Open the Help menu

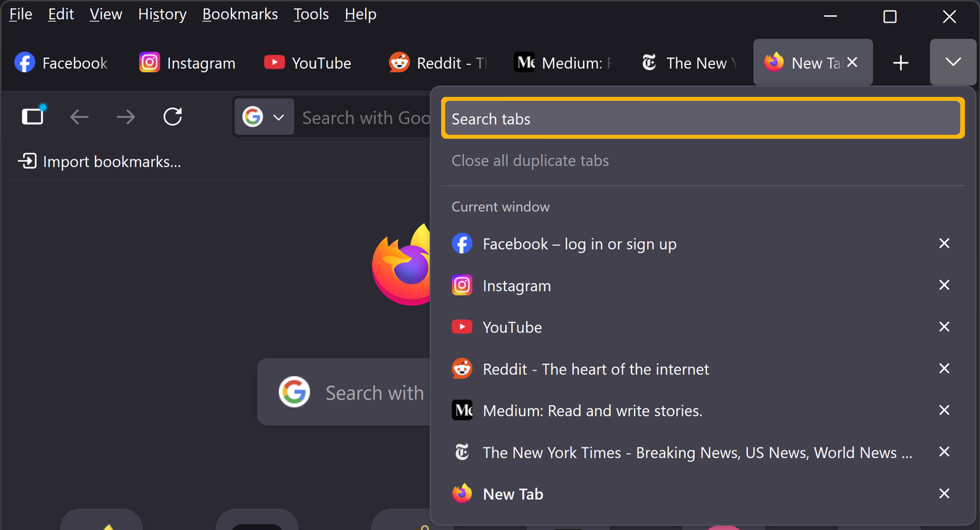(x=360, y=14)
